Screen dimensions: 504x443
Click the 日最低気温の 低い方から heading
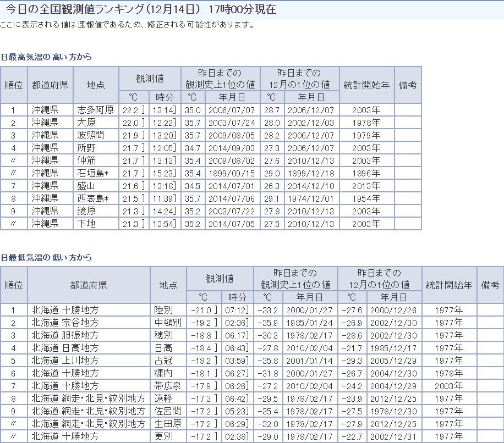pos(46,258)
